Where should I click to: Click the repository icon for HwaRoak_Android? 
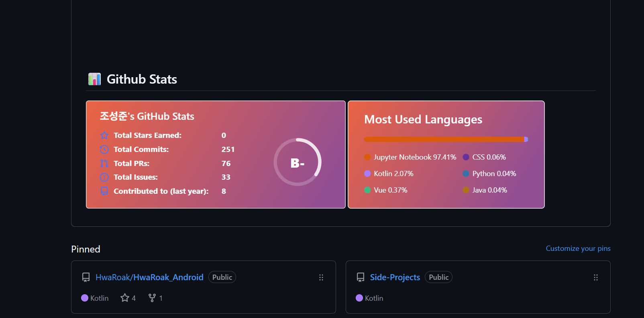(x=86, y=277)
